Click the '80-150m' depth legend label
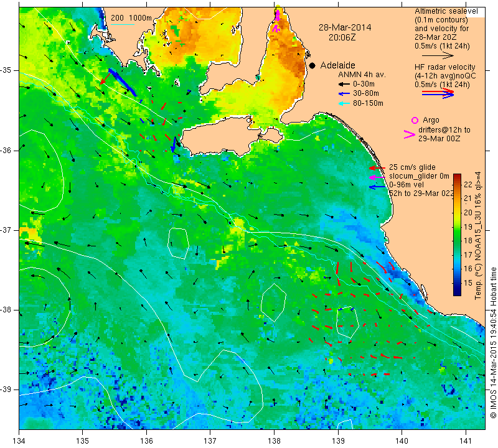The image size is (498, 448). pos(368,103)
